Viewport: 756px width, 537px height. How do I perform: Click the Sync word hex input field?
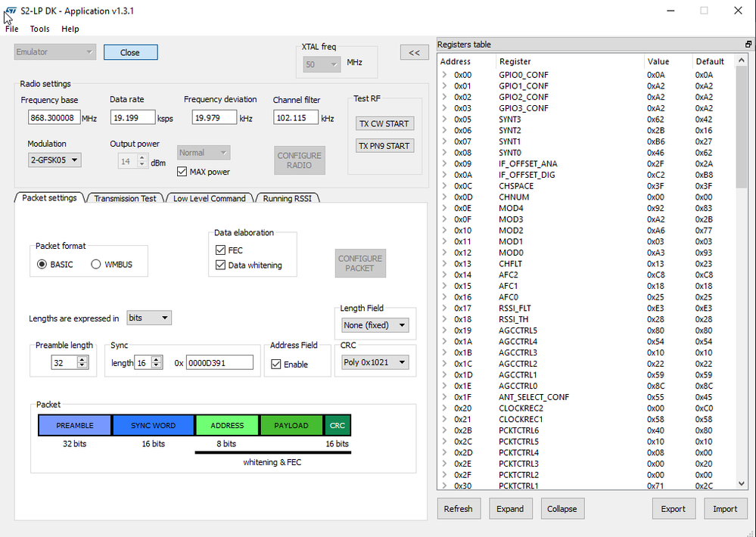[219, 362]
